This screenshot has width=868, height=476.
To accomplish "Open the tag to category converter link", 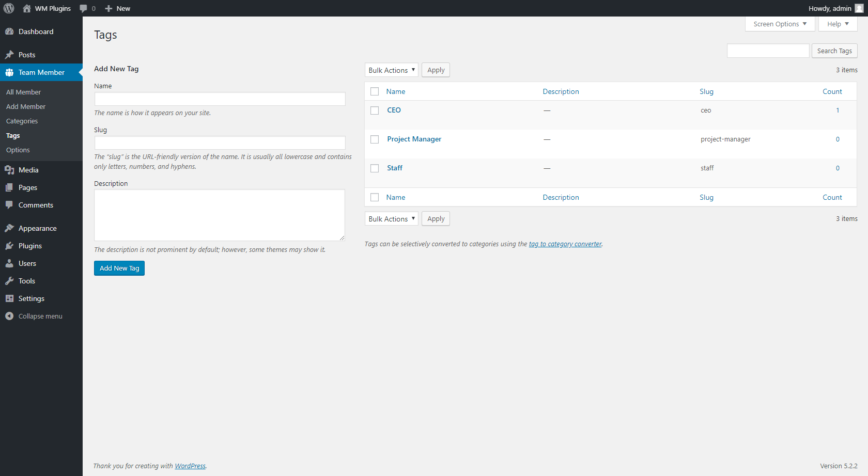I will coord(565,244).
